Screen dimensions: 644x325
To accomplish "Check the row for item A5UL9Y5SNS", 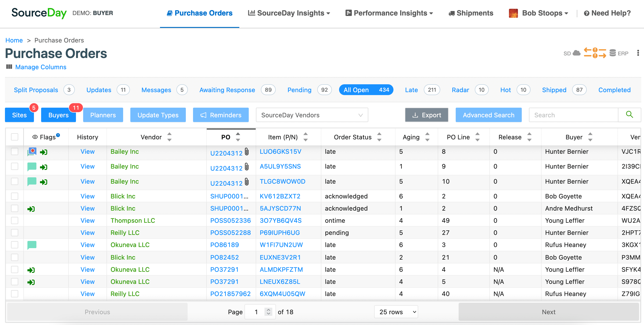I will tap(15, 167).
